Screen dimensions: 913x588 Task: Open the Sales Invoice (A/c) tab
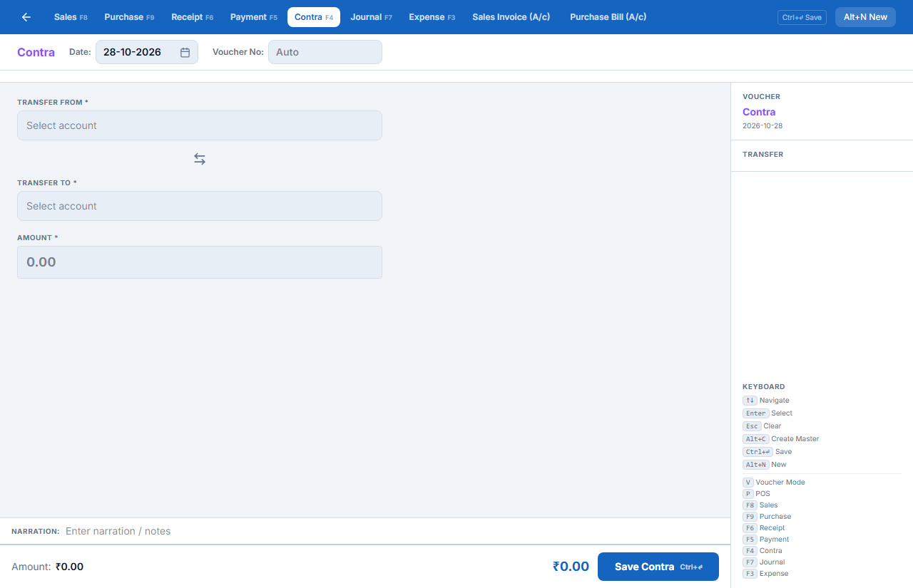pos(511,17)
